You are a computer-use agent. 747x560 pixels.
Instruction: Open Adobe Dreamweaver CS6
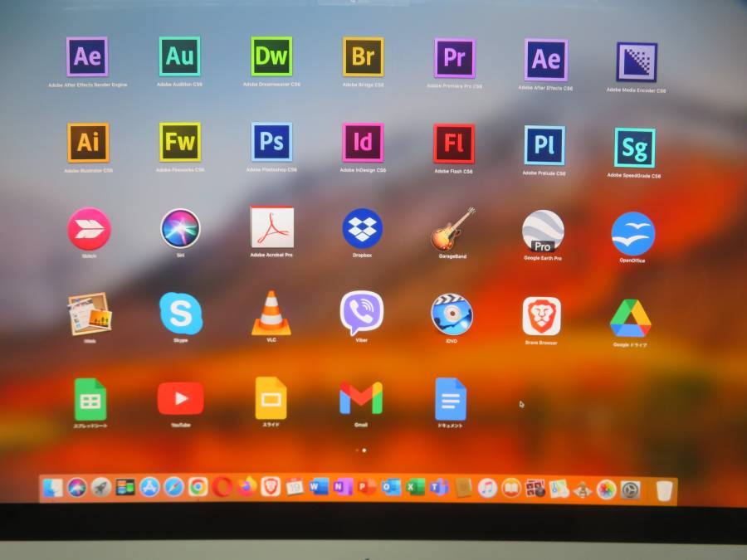click(271, 56)
